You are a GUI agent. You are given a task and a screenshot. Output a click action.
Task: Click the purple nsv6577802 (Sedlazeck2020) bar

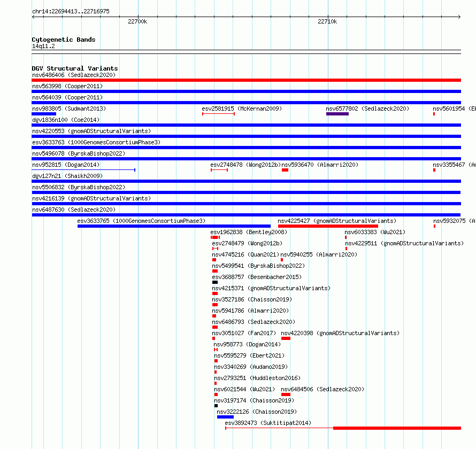coord(337,114)
